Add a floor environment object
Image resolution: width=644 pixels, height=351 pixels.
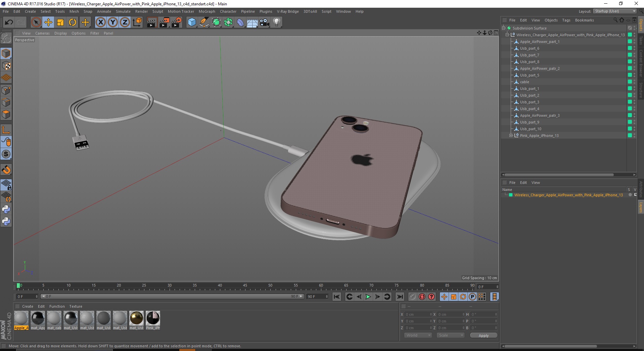[x=252, y=22]
